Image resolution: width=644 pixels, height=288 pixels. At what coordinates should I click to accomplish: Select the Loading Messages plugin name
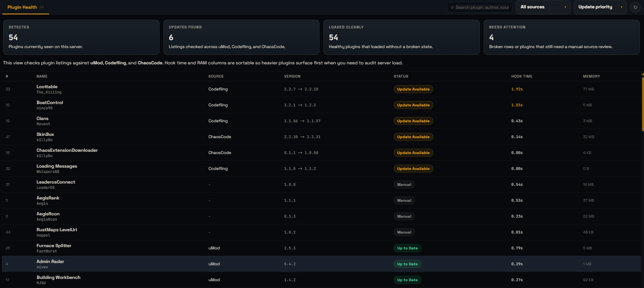coord(57,166)
